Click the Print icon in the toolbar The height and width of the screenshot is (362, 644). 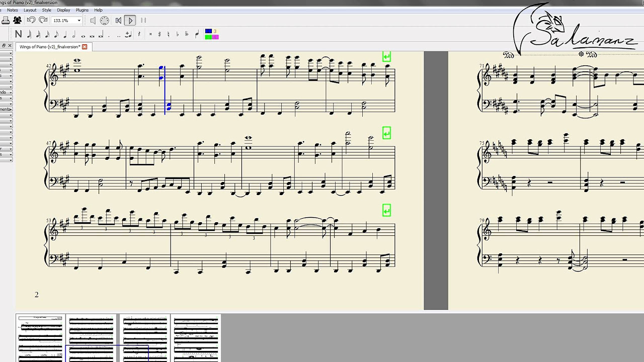[6, 21]
